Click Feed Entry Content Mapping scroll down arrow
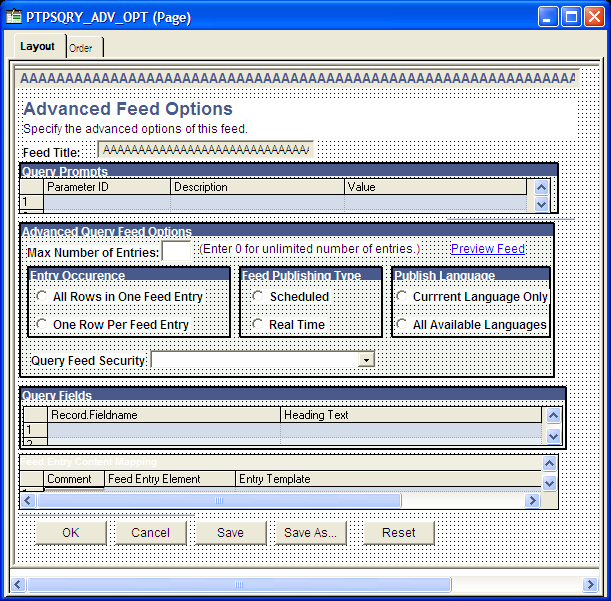Screen dimensions: 611x601 (549, 483)
